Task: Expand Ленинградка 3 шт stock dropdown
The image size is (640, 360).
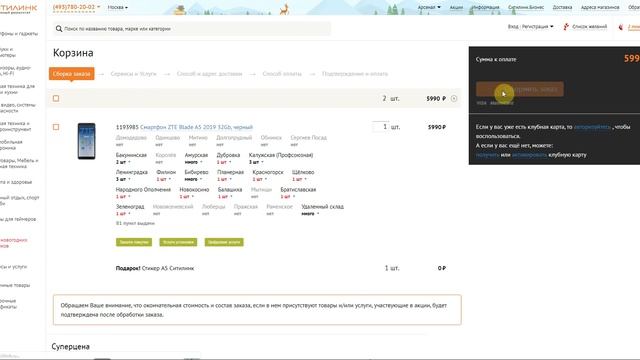Action: pos(123,179)
